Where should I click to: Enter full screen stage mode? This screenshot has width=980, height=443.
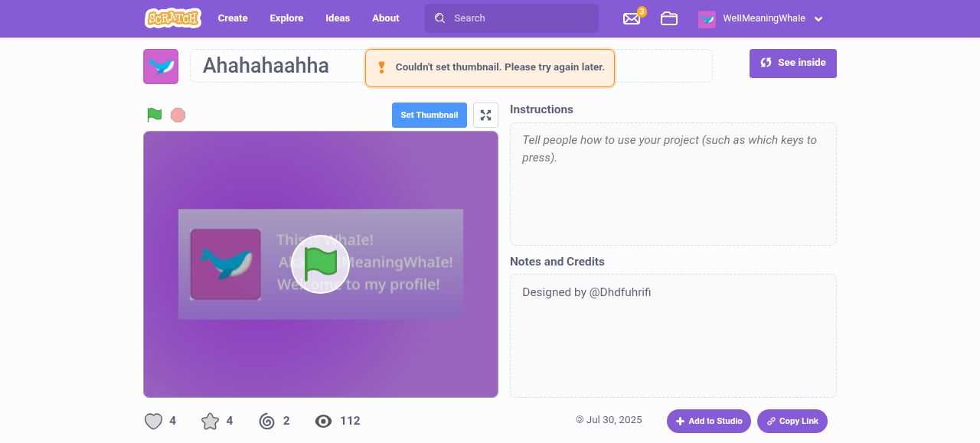(x=485, y=115)
